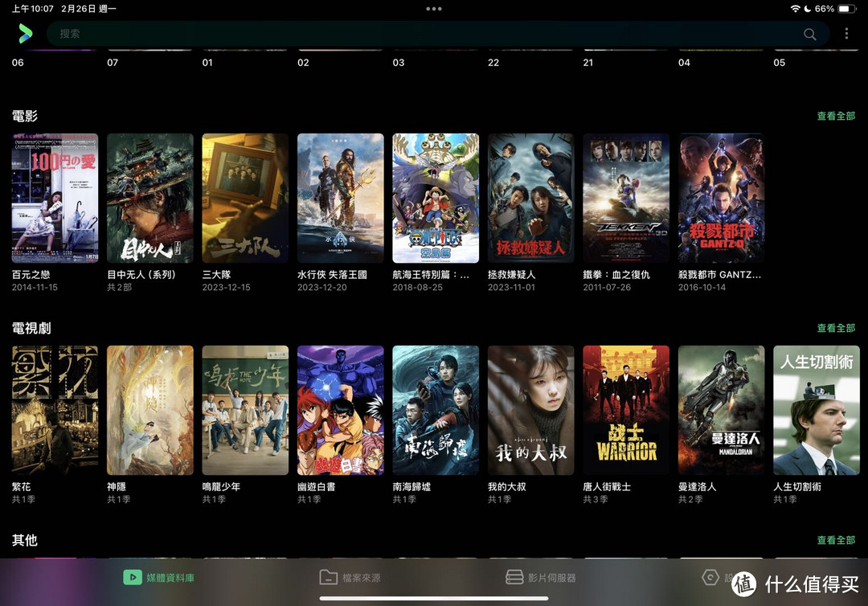View all in 電影 section
Image resolution: width=868 pixels, height=606 pixels.
coord(836,116)
